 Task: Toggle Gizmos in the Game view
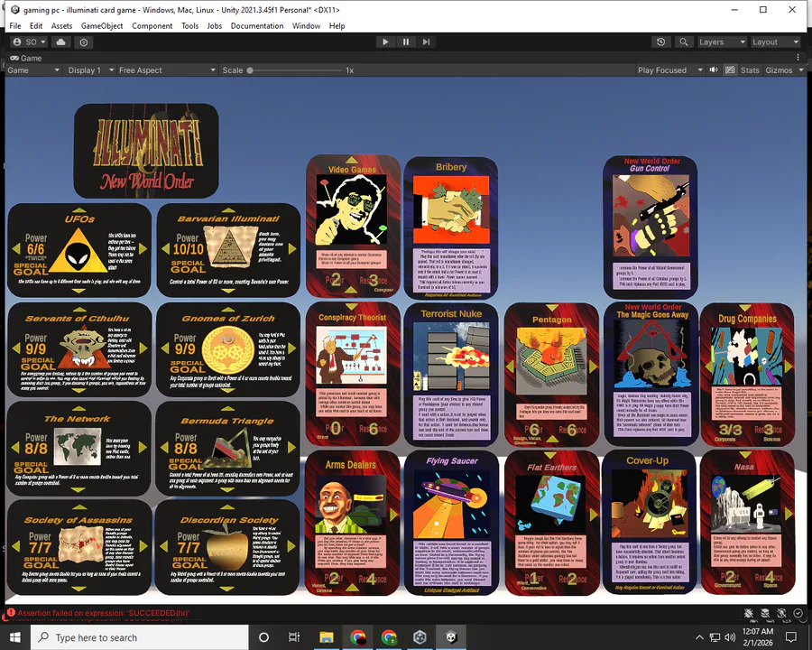[x=779, y=70]
